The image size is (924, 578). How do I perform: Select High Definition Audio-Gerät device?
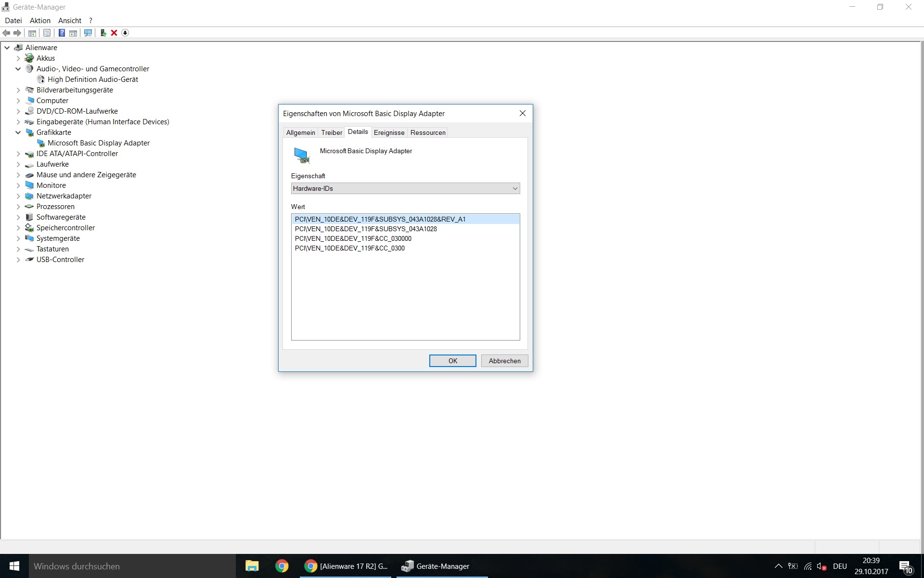[92, 79]
